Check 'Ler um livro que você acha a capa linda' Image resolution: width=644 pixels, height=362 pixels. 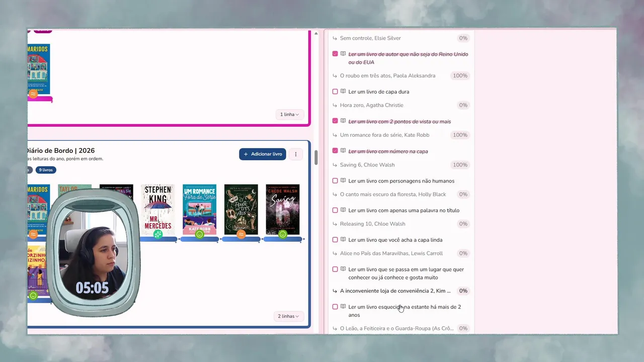(x=335, y=240)
